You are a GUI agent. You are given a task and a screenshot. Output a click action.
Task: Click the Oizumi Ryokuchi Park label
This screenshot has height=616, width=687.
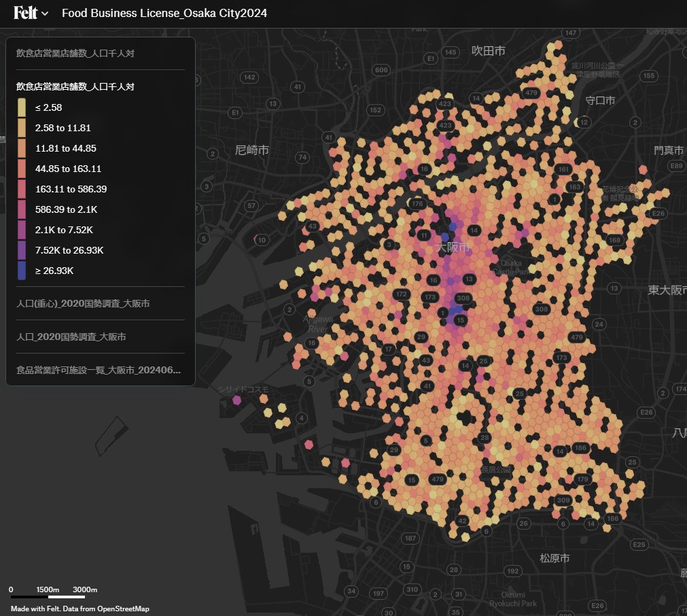pos(513,599)
